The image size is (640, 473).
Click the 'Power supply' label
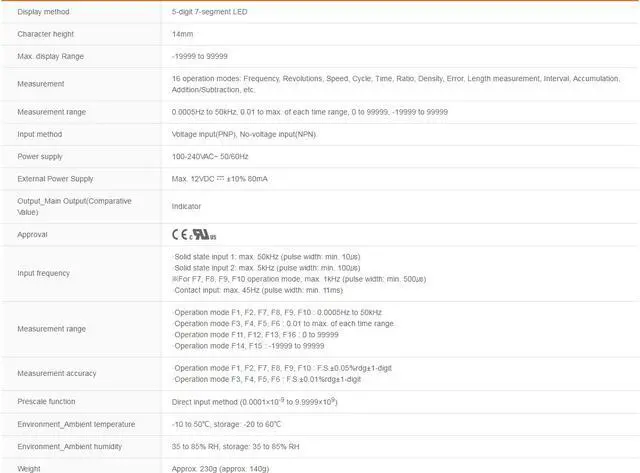pyautogui.click(x=40, y=157)
